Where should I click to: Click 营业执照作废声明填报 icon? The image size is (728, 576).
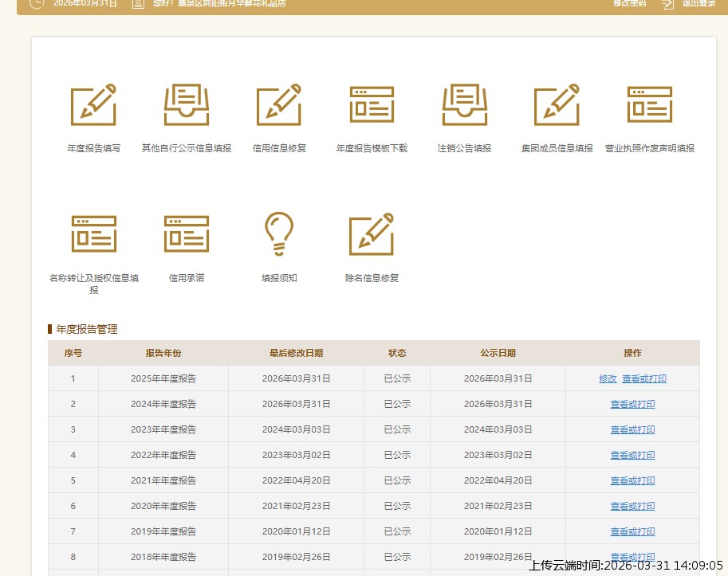[x=649, y=105]
